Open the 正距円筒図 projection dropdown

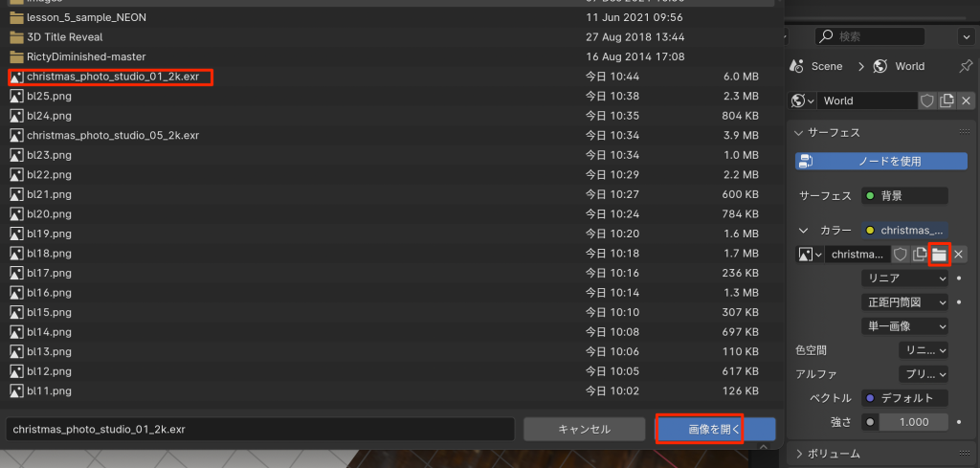point(904,301)
